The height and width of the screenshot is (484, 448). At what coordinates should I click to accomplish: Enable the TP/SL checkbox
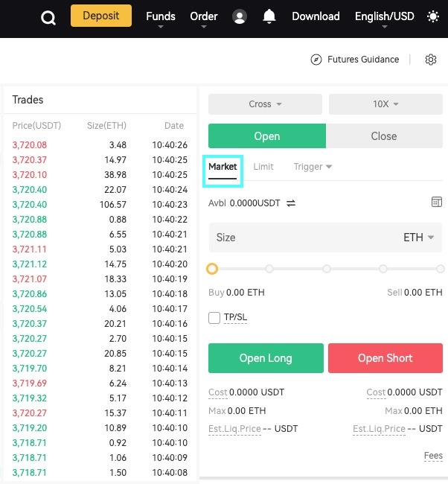[214, 318]
